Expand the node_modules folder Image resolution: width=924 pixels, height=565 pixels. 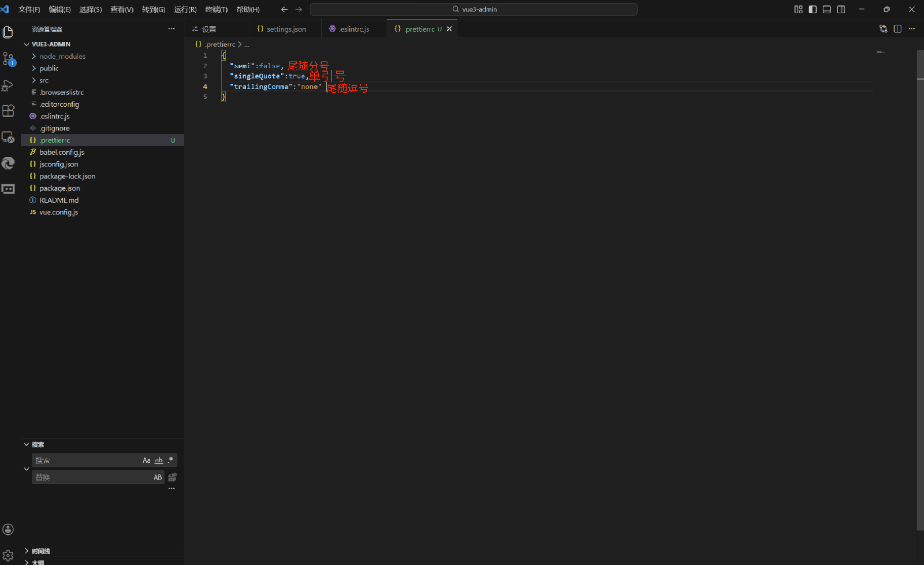(x=62, y=56)
